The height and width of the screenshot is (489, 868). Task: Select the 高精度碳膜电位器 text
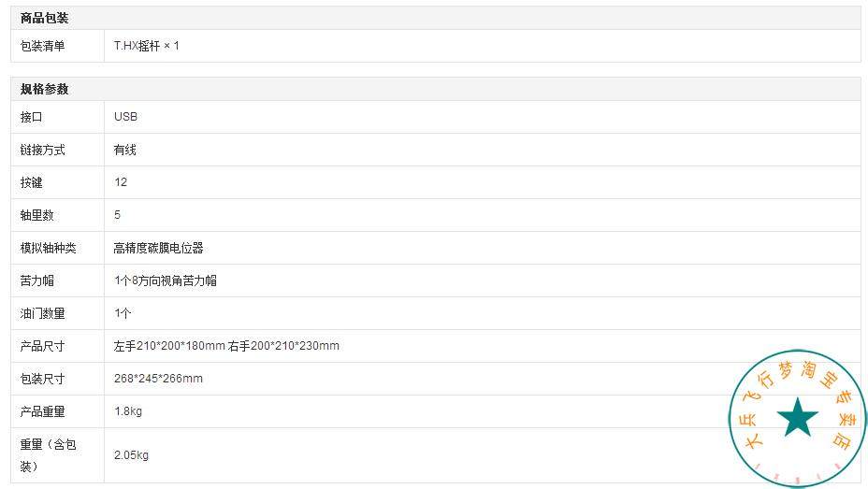[158, 248]
